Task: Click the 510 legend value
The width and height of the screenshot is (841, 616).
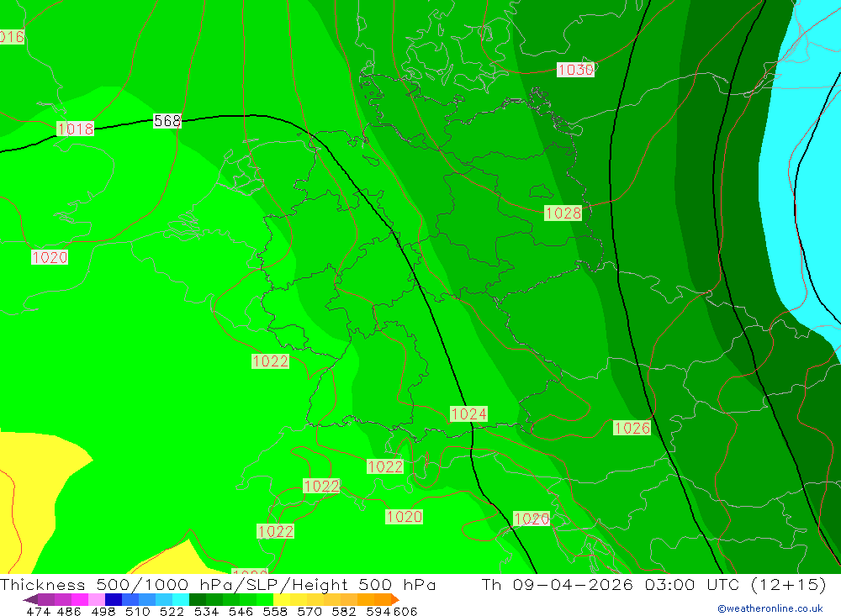Action: coord(138,611)
